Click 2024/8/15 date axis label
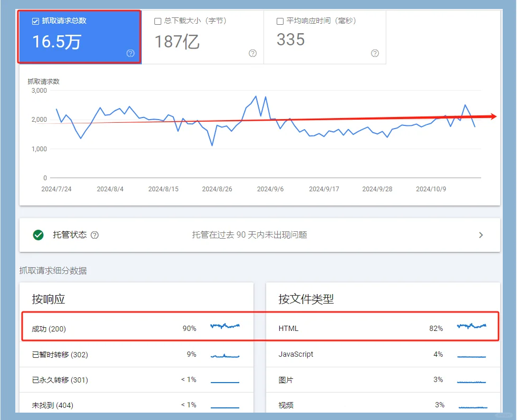This screenshot has height=420, width=517. tap(163, 189)
